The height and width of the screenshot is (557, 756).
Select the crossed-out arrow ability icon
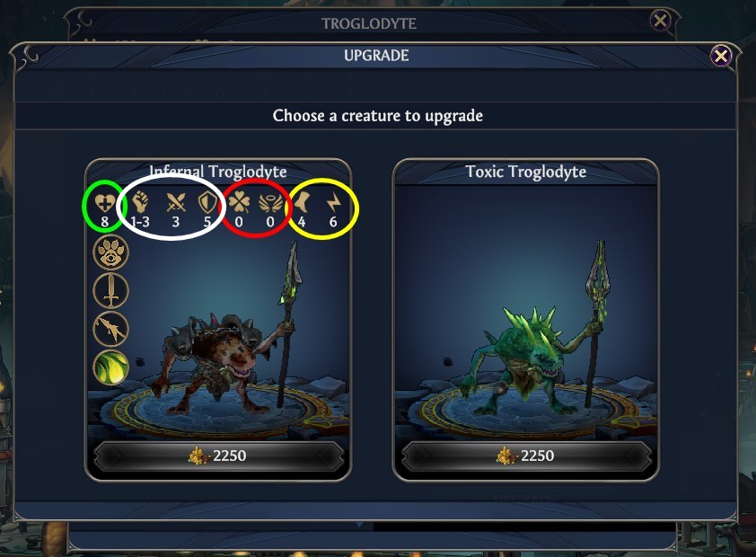(x=111, y=329)
